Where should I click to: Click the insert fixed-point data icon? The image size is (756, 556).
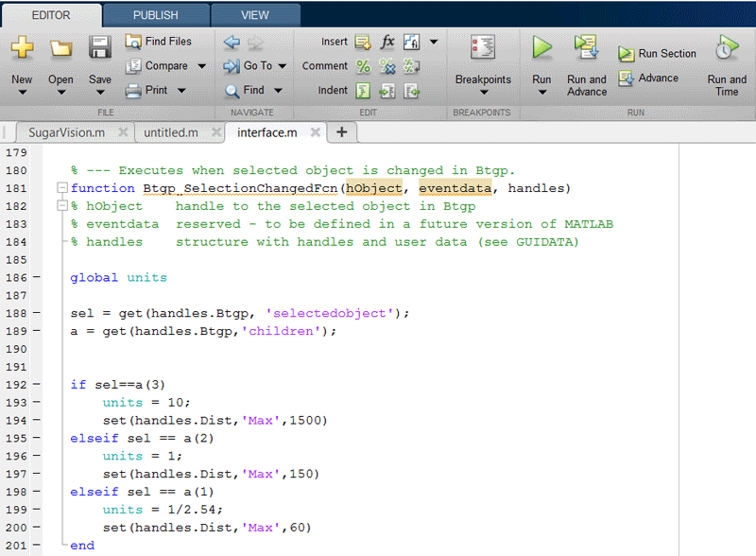pos(411,42)
